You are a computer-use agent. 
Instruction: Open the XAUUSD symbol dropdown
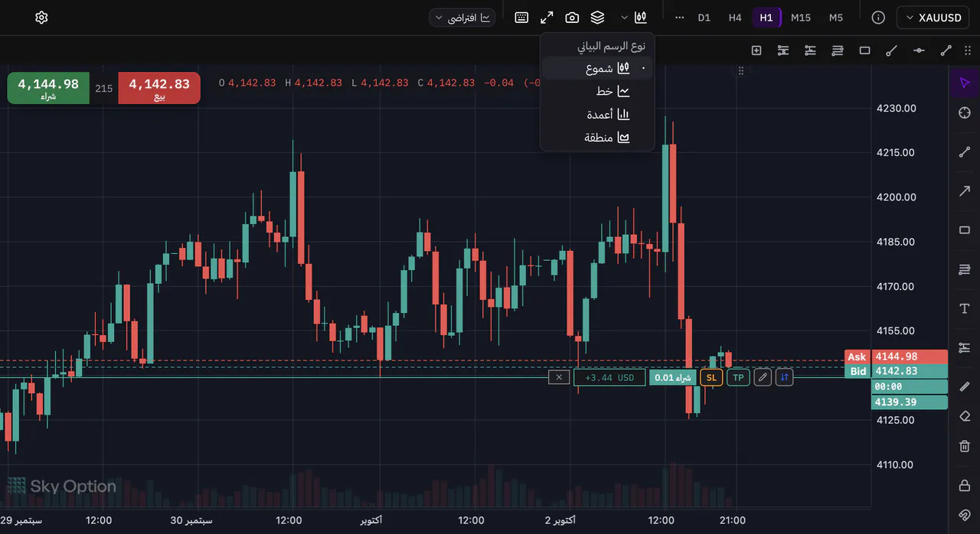[x=934, y=18]
